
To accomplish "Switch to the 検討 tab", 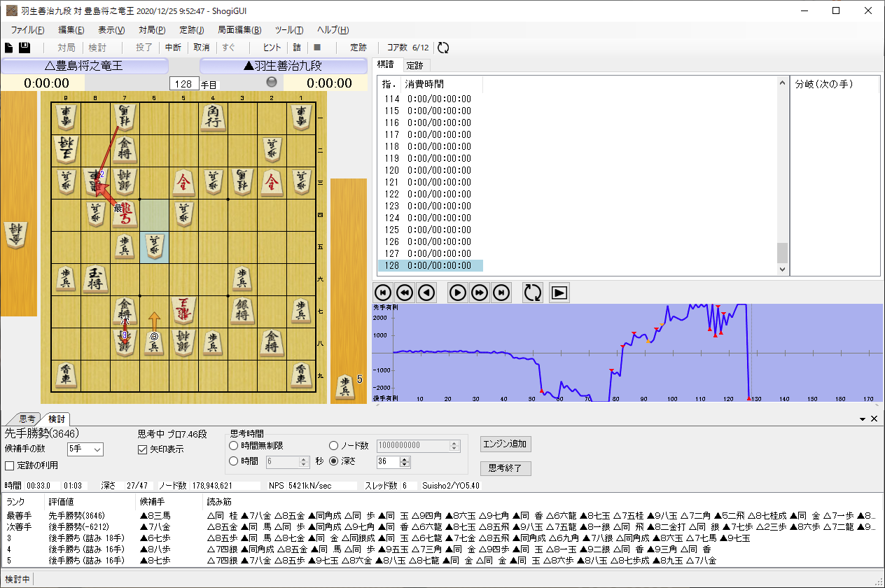I will click(56, 419).
